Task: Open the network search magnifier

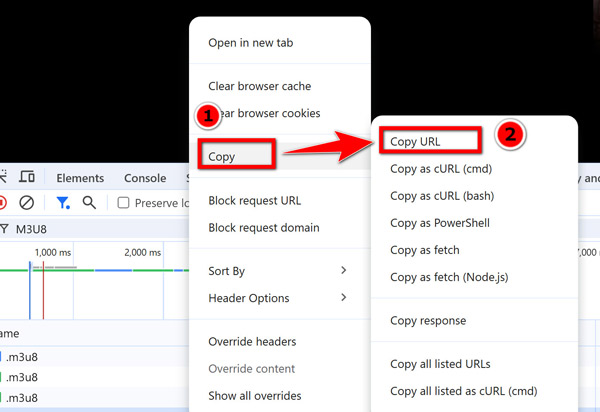Action: (x=89, y=203)
